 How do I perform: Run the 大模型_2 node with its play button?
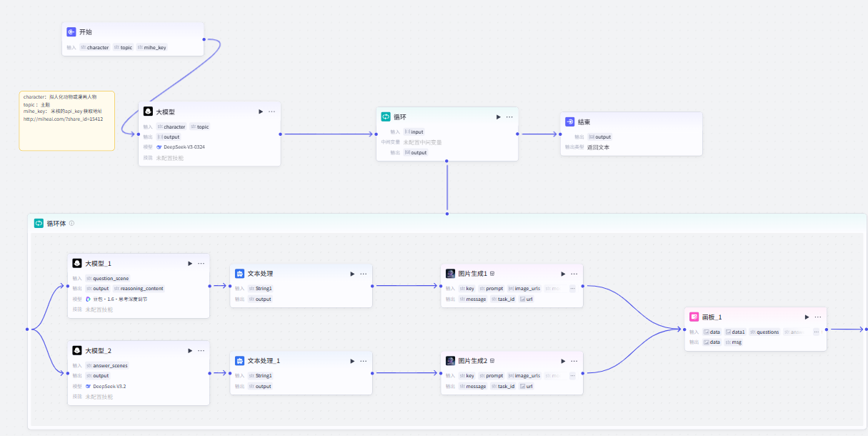coord(189,350)
